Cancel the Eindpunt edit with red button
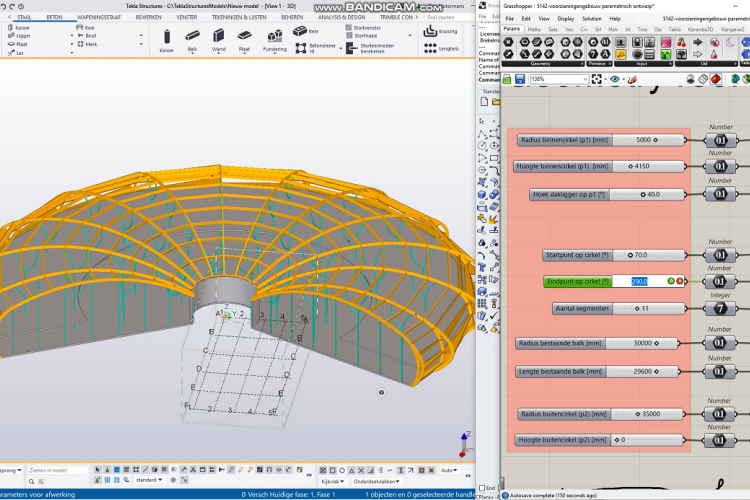This screenshot has width=750, height=500. pyautogui.click(x=679, y=281)
